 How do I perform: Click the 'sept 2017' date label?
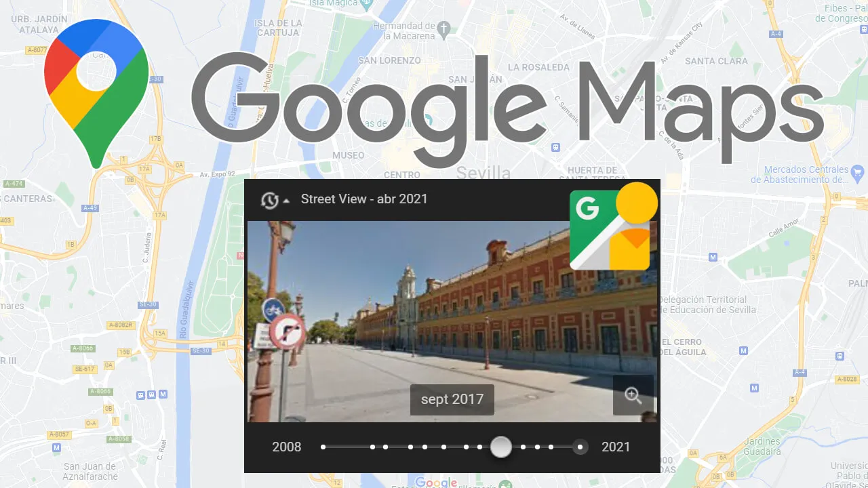(452, 399)
